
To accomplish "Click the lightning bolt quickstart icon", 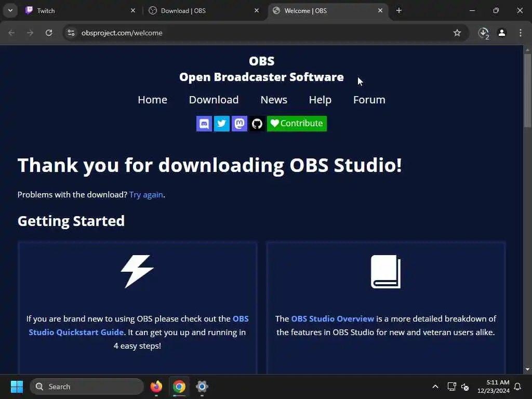I will point(137,271).
